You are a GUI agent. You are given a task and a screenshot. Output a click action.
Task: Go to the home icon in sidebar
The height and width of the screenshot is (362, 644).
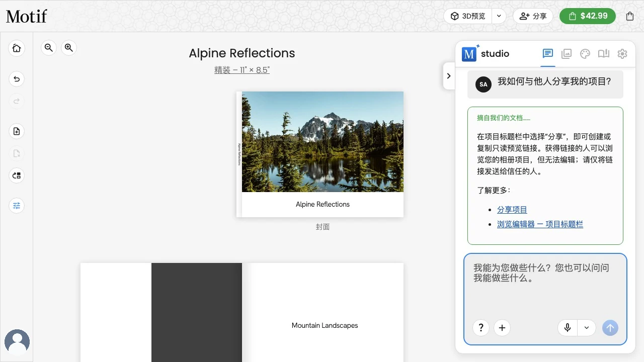(17, 48)
